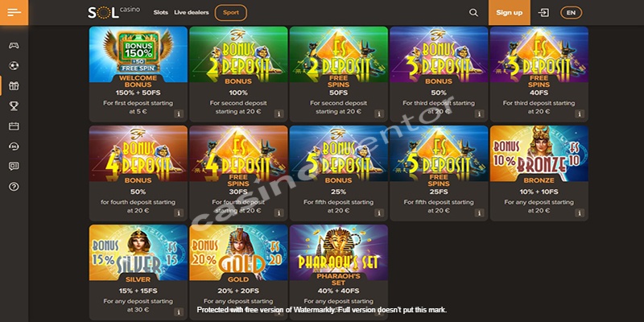Screen dimensions: 644x322
Task: Click the Sport button in the header
Action: [x=231, y=13]
